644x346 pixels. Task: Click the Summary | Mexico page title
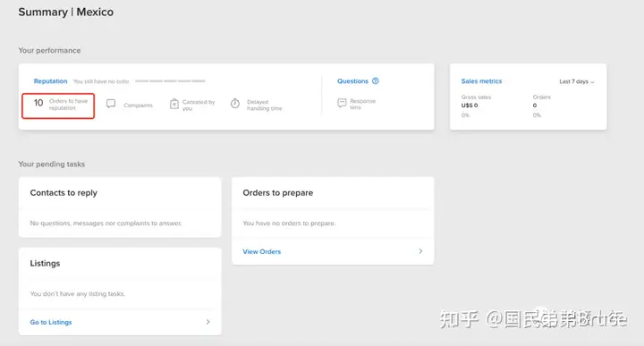point(65,12)
